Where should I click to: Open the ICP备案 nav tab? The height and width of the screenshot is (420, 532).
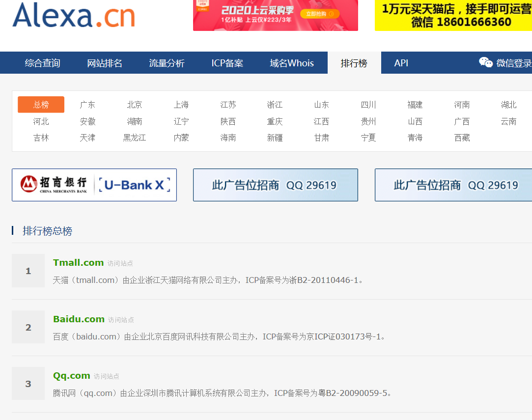click(x=227, y=63)
